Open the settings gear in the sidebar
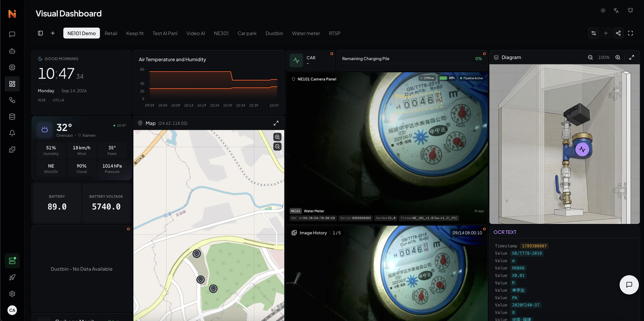Screen dimensions: 644x321 tap(12, 294)
